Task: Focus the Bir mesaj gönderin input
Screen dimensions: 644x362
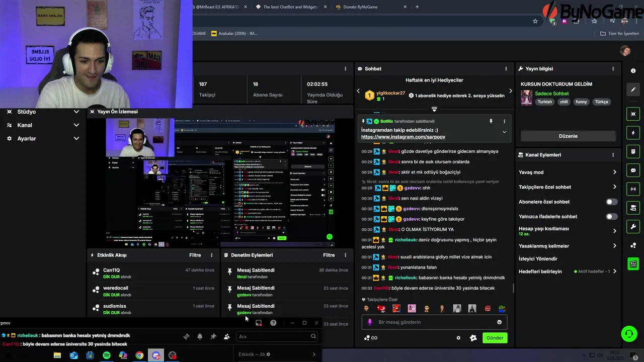Action: coord(434,322)
